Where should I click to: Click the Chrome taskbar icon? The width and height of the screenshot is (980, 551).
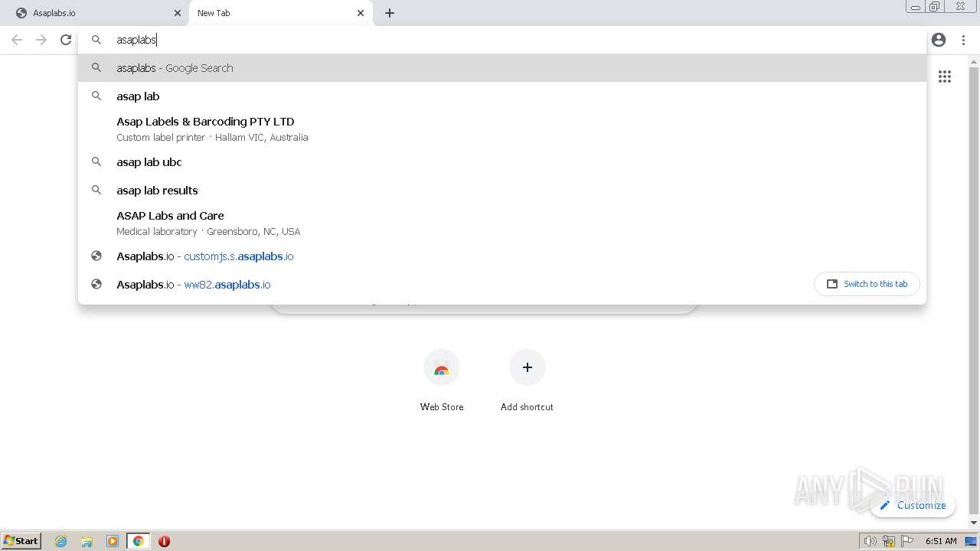coord(139,541)
